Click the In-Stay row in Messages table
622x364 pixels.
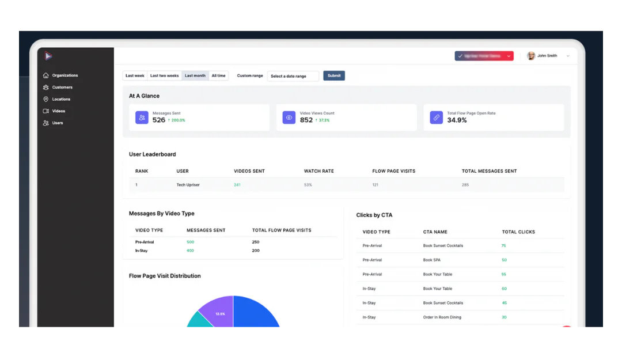234,251
